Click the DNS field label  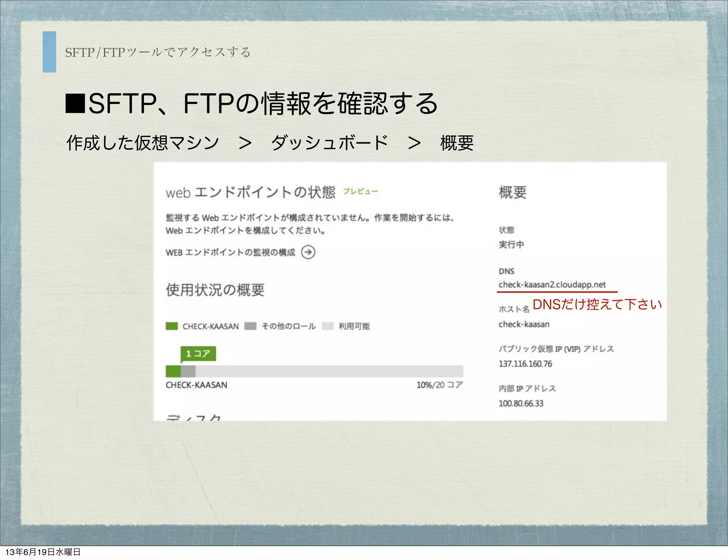click(506, 271)
